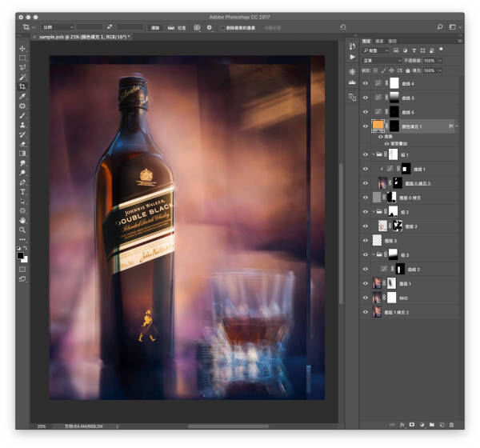
Task: Select the Rectangular Marquee tool
Action: pyautogui.click(x=22, y=58)
